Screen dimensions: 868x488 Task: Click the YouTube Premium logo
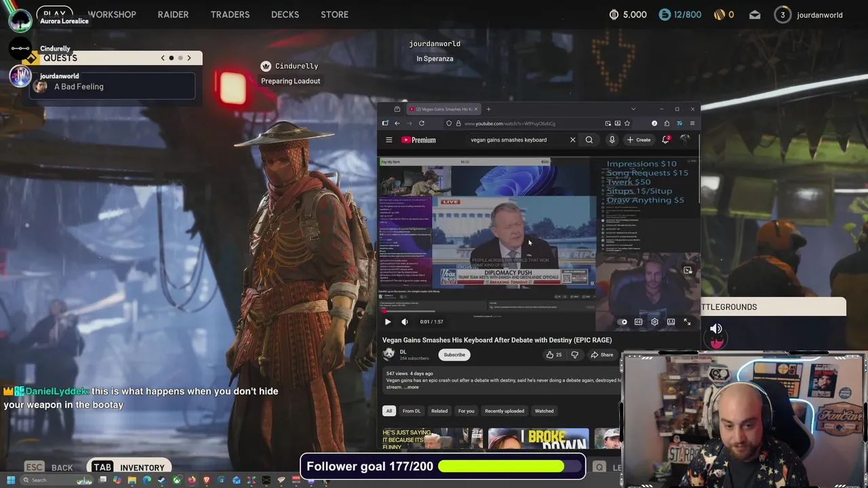(x=418, y=140)
